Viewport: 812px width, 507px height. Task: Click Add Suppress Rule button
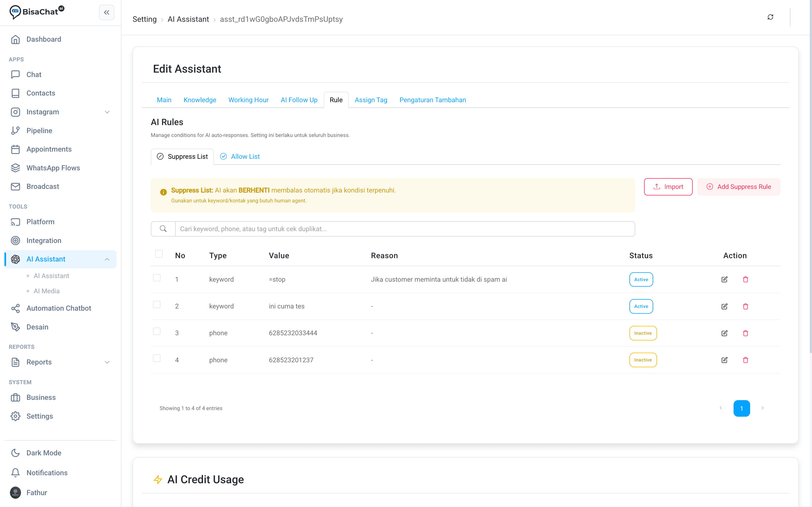click(739, 187)
